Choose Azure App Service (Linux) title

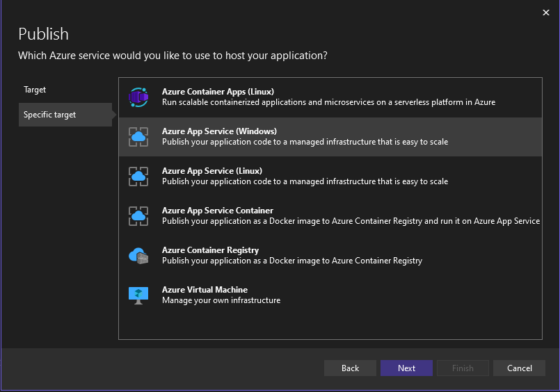[212, 171]
